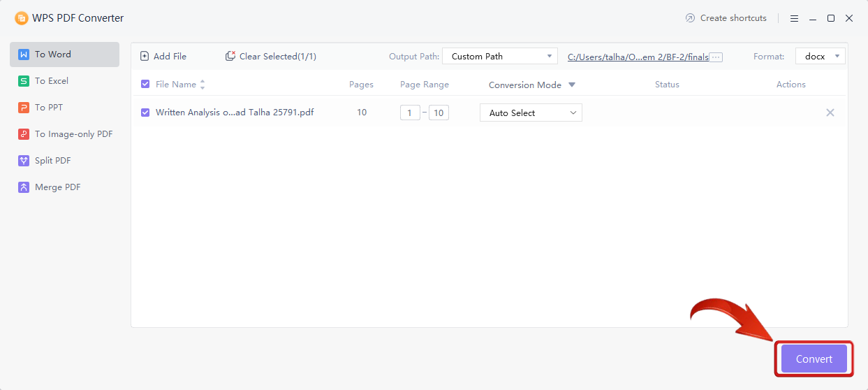
Task: Click the Actions column header
Action: click(791, 85)
